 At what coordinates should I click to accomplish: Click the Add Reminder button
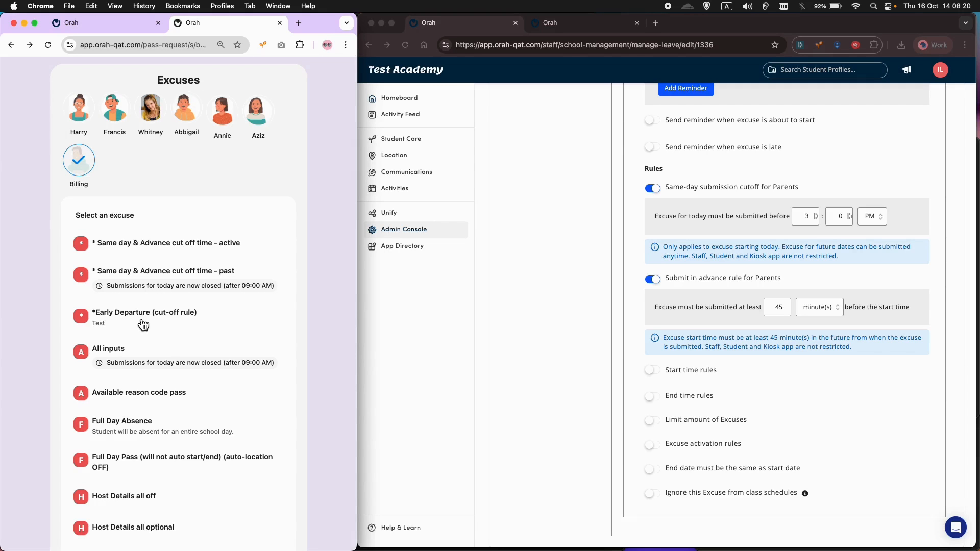point(685,88)
